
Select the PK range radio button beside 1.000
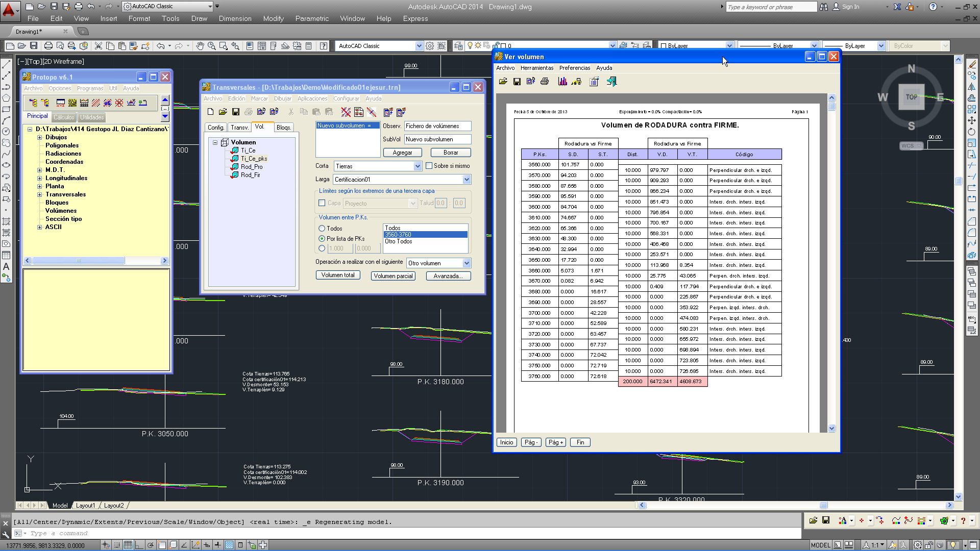point(322,248)
